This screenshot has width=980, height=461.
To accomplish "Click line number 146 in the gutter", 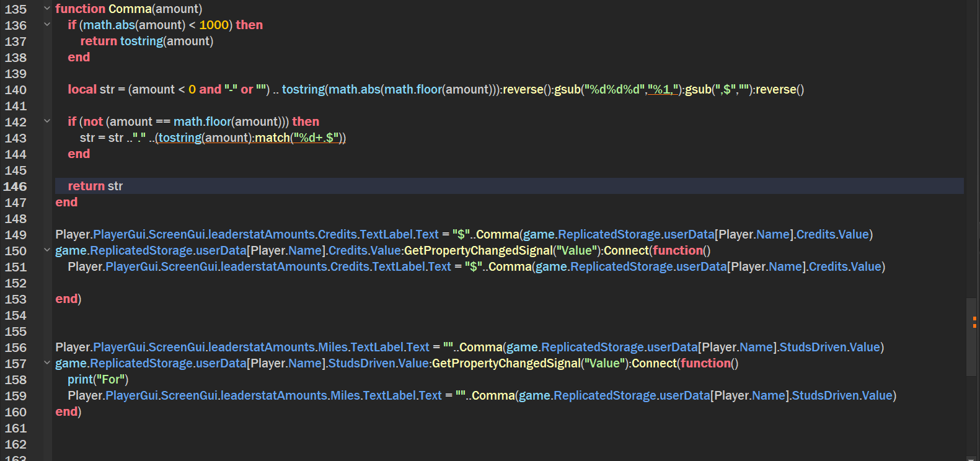I will [x=15, y=187].
